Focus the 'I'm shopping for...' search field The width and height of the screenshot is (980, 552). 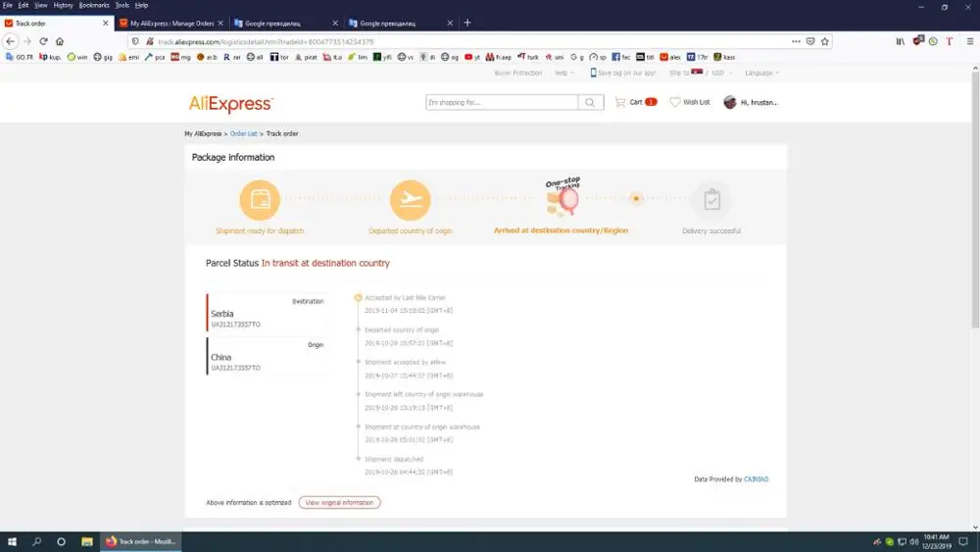502,103
